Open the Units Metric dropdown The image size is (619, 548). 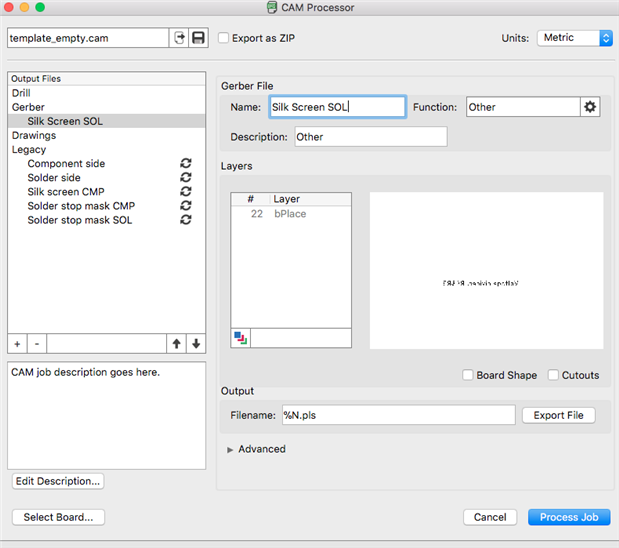[x=575, y=38]
